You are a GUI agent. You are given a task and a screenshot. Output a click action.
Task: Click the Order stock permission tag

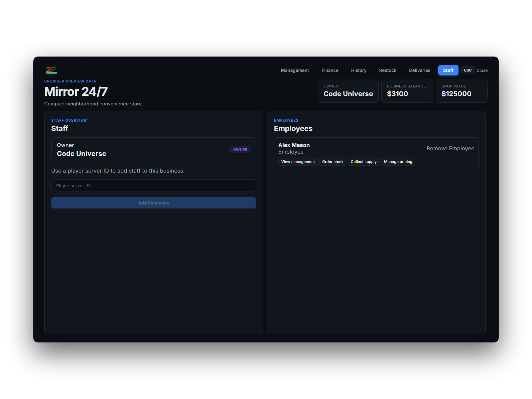pos(333,162)
